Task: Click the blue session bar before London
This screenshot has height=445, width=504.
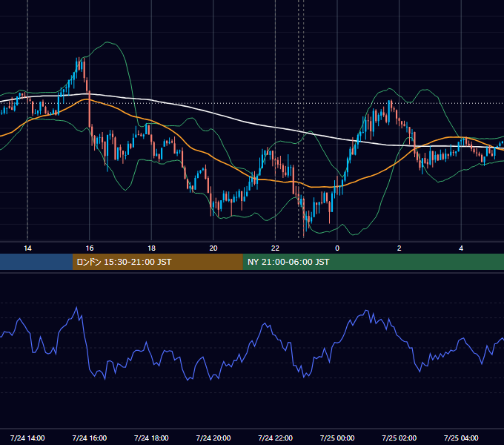Action: tap(36, 262)
